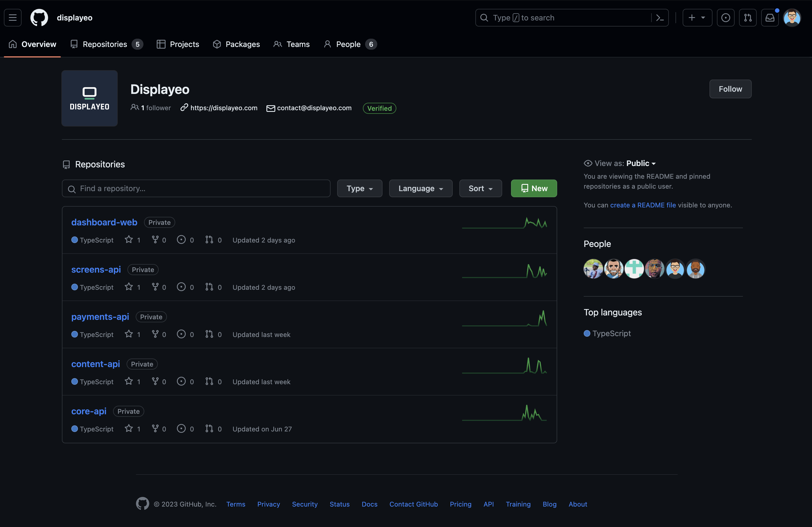Click the core-api activity sparkline graph
Image resolution: width=812 pixels, height=527 pixels.
coord(504,412)
